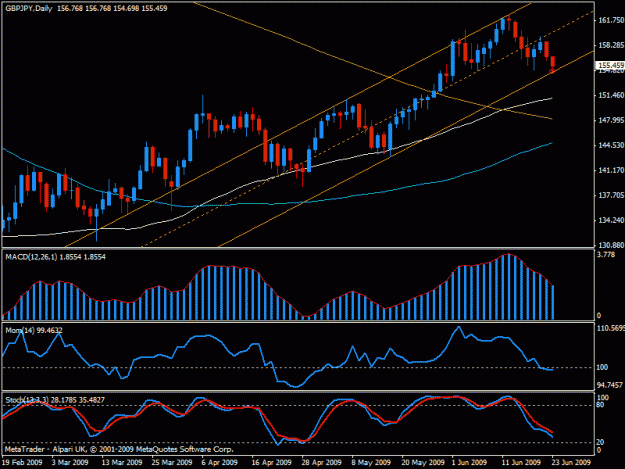Click the stochastic 20 level label
The image size is (625, 469).
(600, 442)
